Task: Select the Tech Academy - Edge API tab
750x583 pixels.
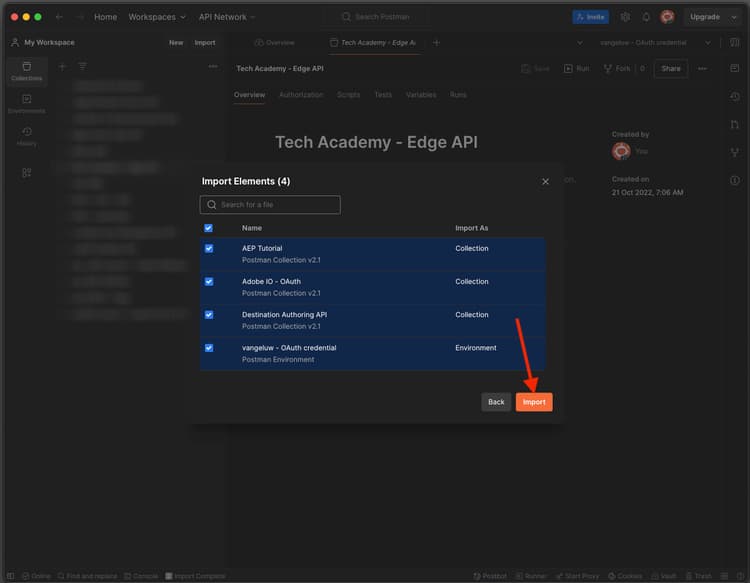Action: pos(373,43)
